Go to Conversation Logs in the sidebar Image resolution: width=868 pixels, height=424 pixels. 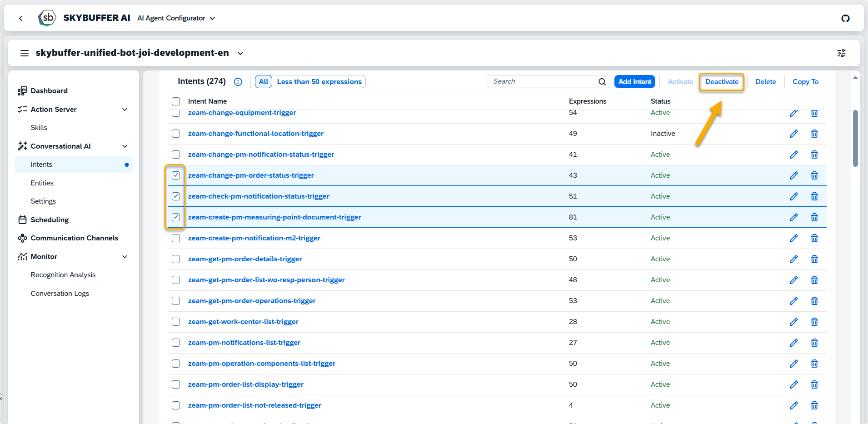(x=60, y=294)
